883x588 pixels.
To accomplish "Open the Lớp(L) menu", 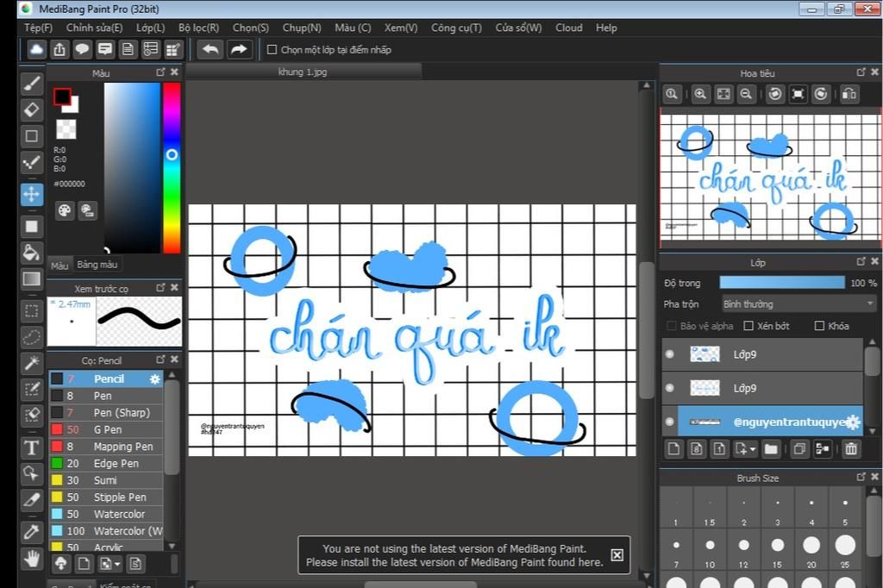I will (x=150, y=28).
